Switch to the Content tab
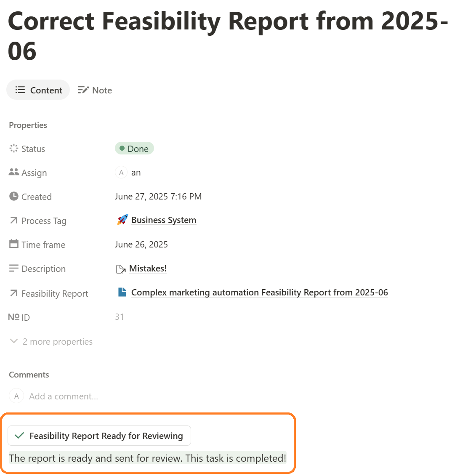The image size is (468, 476). [38, 90]
